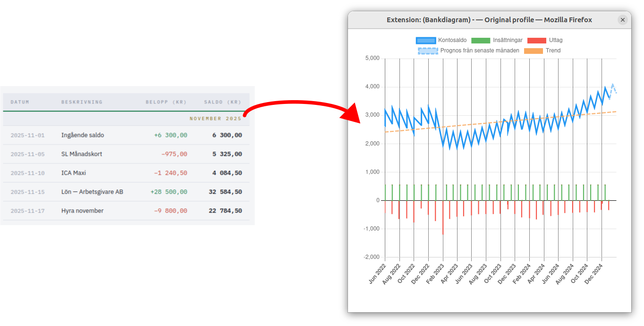Image resolution: width=644 pixels, height=326 pixels.
Task: Click the Datum column header
Action: [x=20, y=102]
